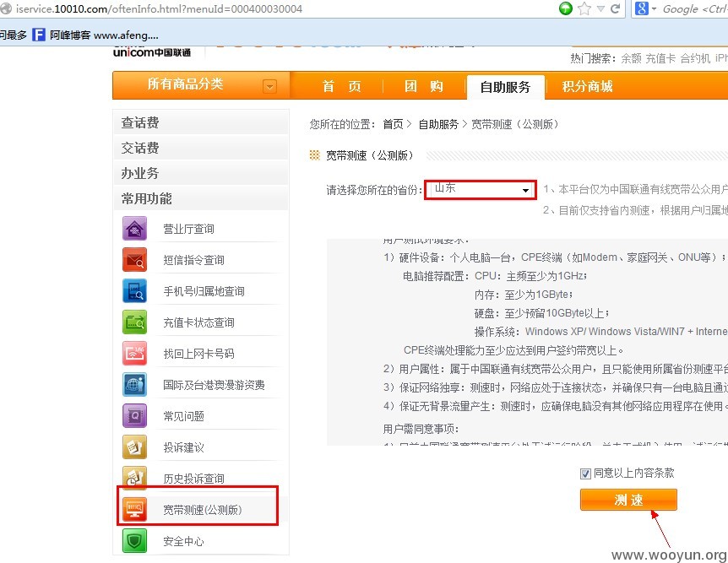Click the 投诉建议 notepad icon

point(134,447)
